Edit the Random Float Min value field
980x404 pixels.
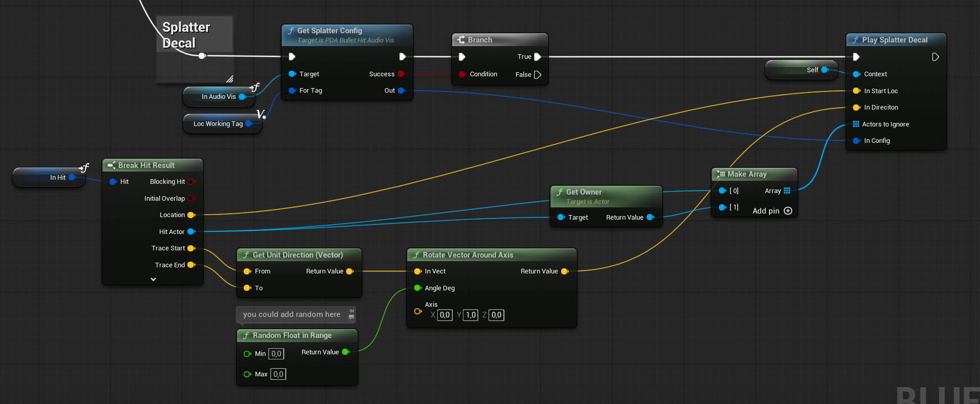click(x=276, y=354)
